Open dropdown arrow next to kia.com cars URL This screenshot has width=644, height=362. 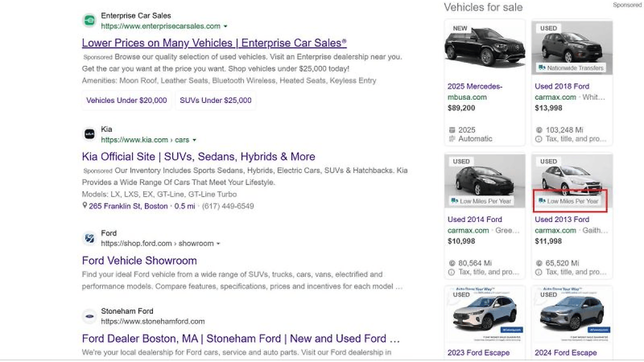(x=194, y=140)
